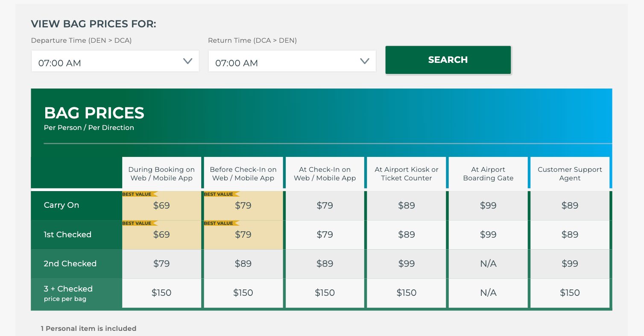Viewport: 644px width, 336px height.
Task: Click the green SEARCH button
Action: pyautogui.click(x=448, y=60)
